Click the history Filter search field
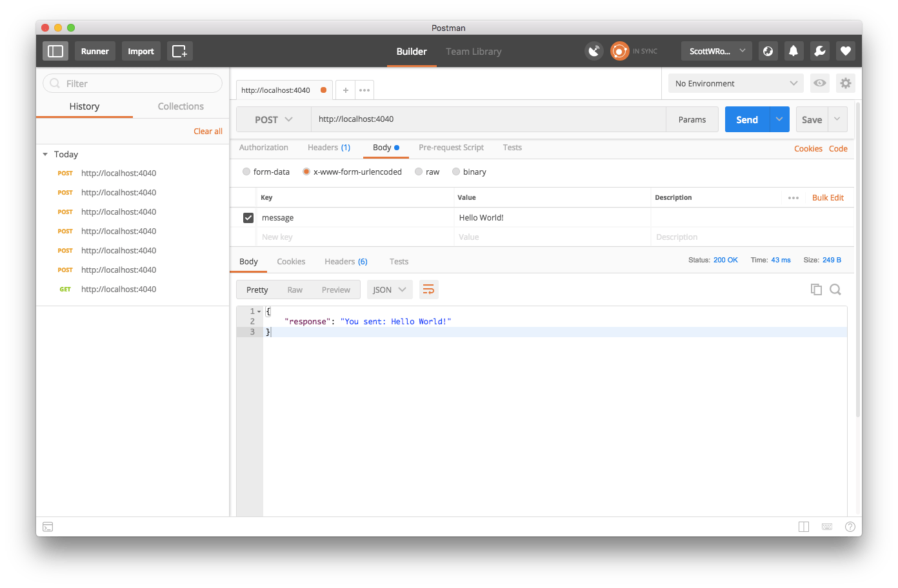This screenshot has width=898, height=588. coord(132,83)
